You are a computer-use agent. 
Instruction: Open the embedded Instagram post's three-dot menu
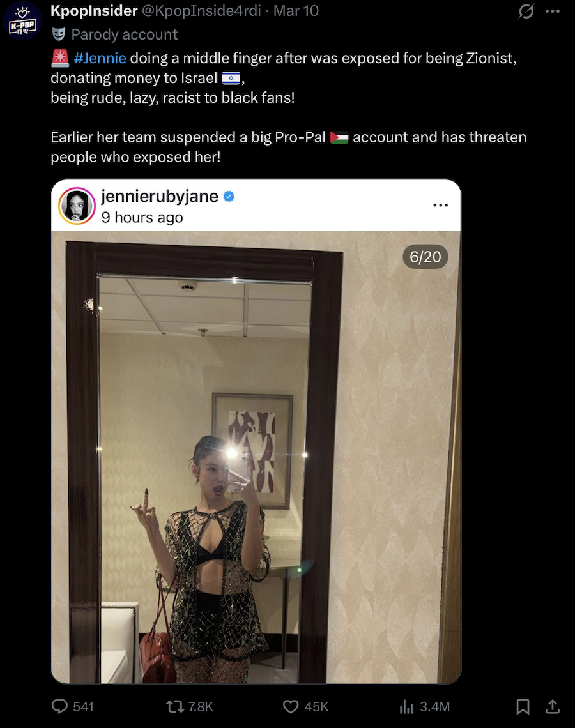pos(440,205)
